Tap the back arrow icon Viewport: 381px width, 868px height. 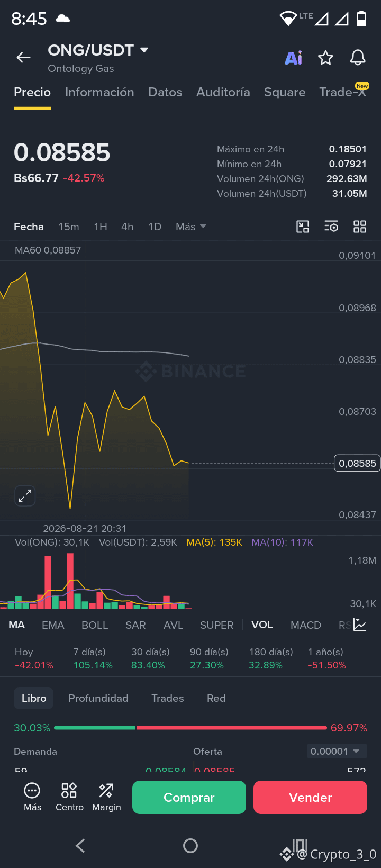(23, 58)
